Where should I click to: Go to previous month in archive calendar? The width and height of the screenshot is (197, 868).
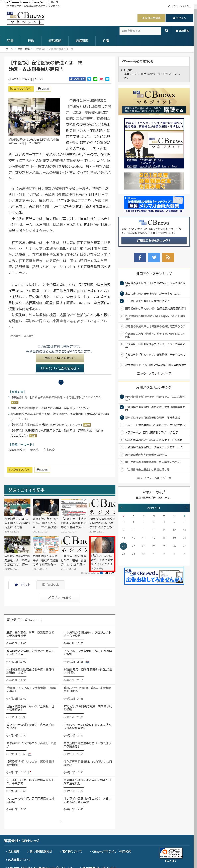pyautogui.click(x=122, y=507)
